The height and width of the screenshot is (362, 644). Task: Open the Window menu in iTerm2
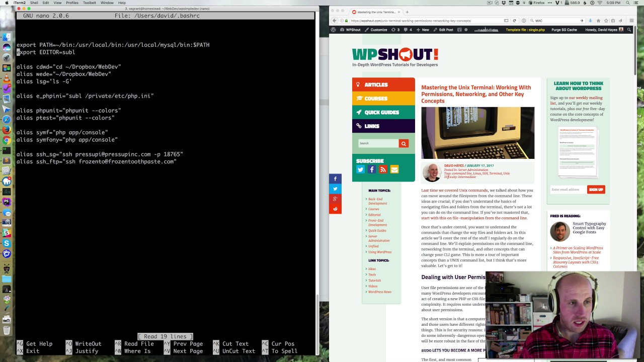point(107,3)
